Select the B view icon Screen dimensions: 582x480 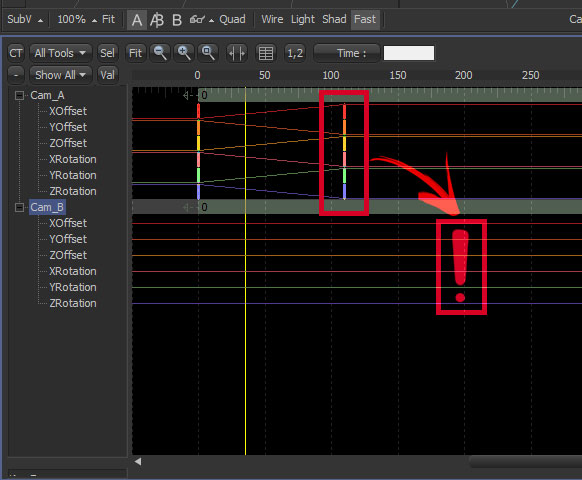tap(177, 19)
